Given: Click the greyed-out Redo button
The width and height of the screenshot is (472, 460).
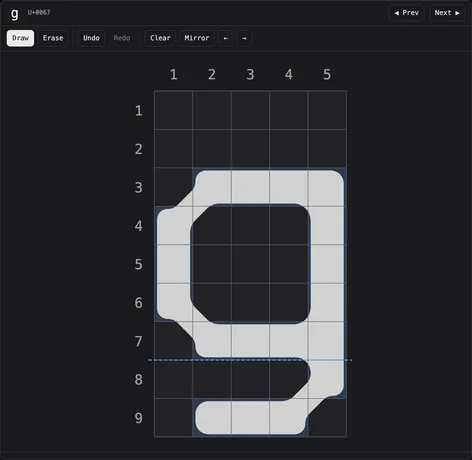Looking at the screenshot, I should (x=122, y=38).
